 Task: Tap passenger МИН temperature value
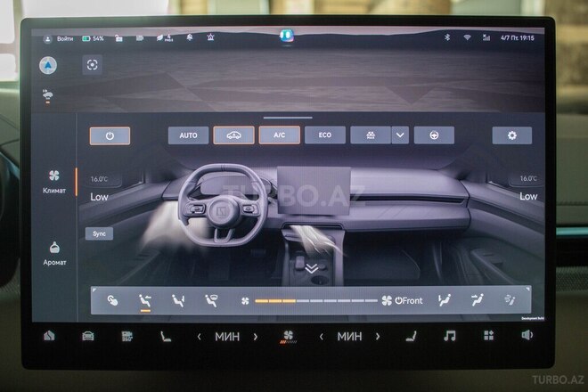[x=349, y=337]
